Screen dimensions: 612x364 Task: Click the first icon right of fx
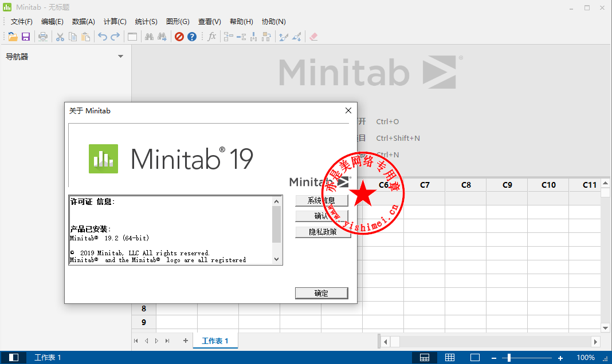(228, 37)
